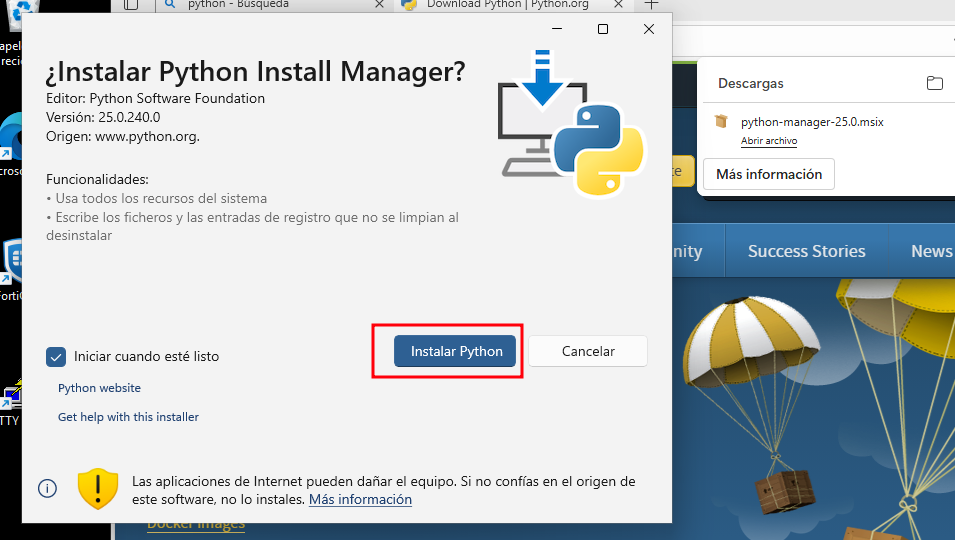This screenshot has width=955, height=540.
Task: Click "Abrir archivo" under the downloaded file
Action: point(768,141)
